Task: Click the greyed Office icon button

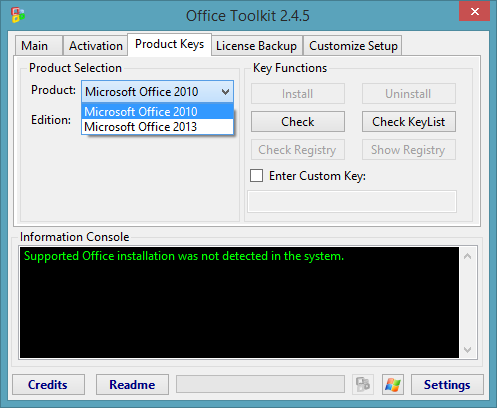Action: pos(363,384)
